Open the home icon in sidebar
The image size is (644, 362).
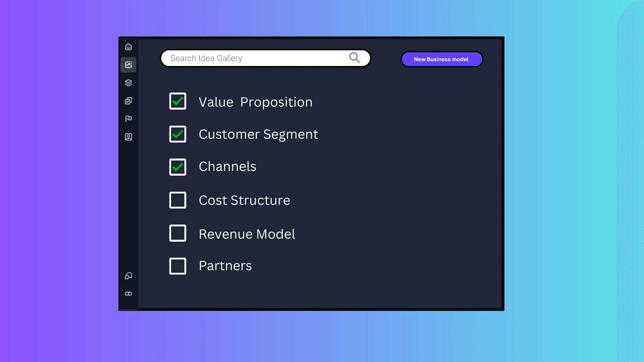pyautogui.click(x=128, y=47)
